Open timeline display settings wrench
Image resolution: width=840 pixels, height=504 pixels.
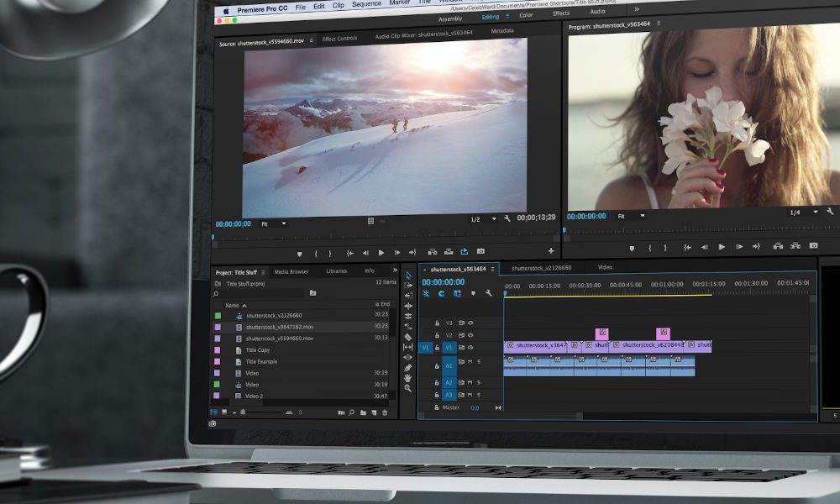489,293
